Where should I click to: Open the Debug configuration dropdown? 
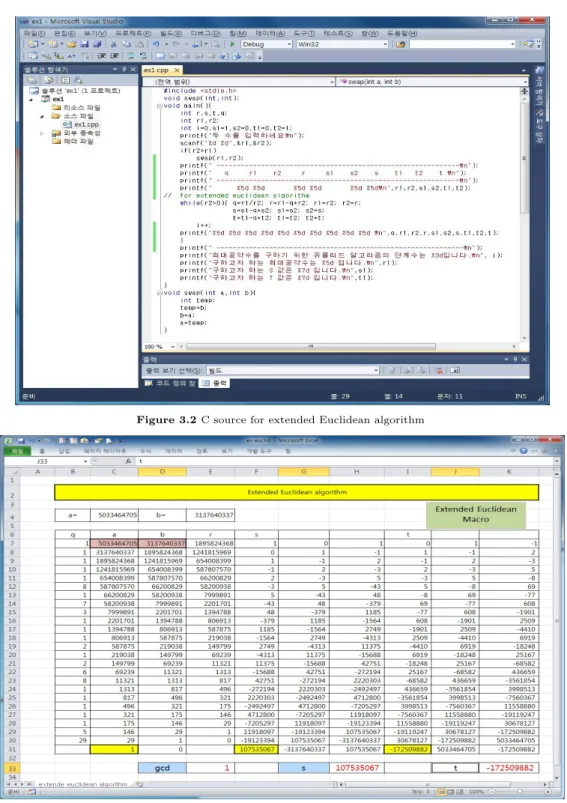289,45
